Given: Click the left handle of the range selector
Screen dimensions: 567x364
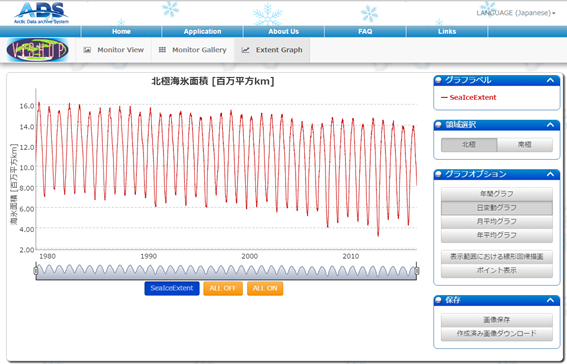Looking at the screenshot, I should click(x=35, y=271).
